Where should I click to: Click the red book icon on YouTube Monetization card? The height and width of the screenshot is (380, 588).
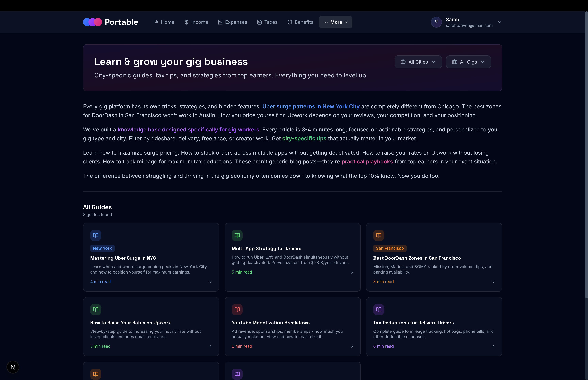click(x=237, y=309)
